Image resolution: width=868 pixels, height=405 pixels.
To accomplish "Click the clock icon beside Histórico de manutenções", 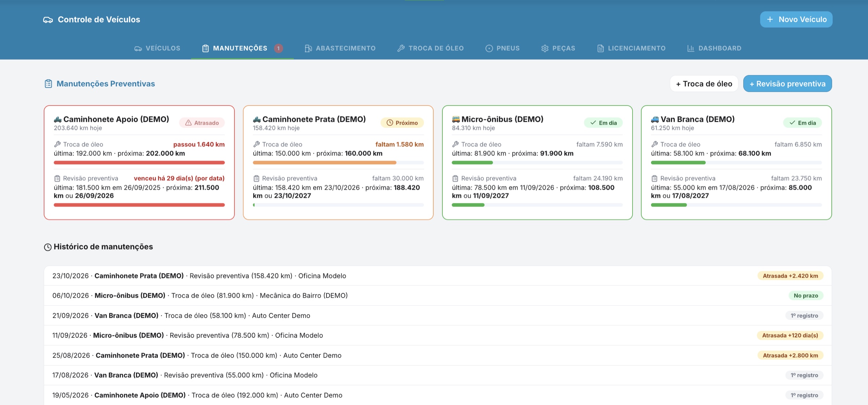I will [x=48, y=247].
